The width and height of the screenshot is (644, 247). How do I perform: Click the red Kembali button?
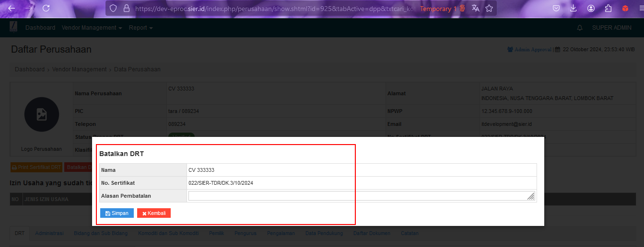click(154, 213)
